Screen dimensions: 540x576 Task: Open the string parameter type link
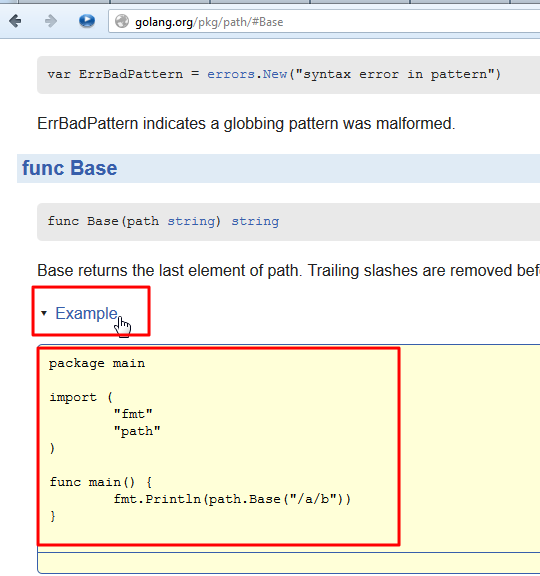tap(191, 221)
